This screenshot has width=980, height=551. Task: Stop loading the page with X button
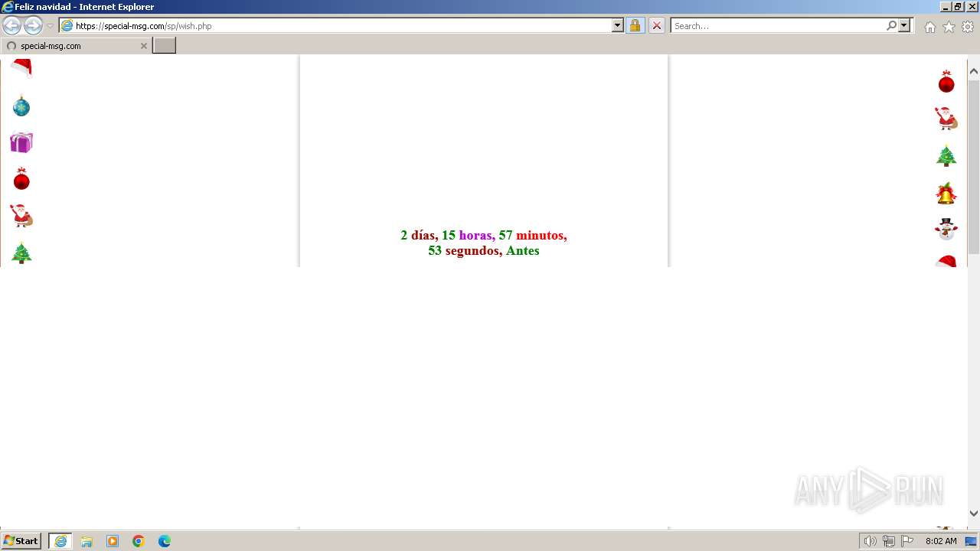pos(657,25)
